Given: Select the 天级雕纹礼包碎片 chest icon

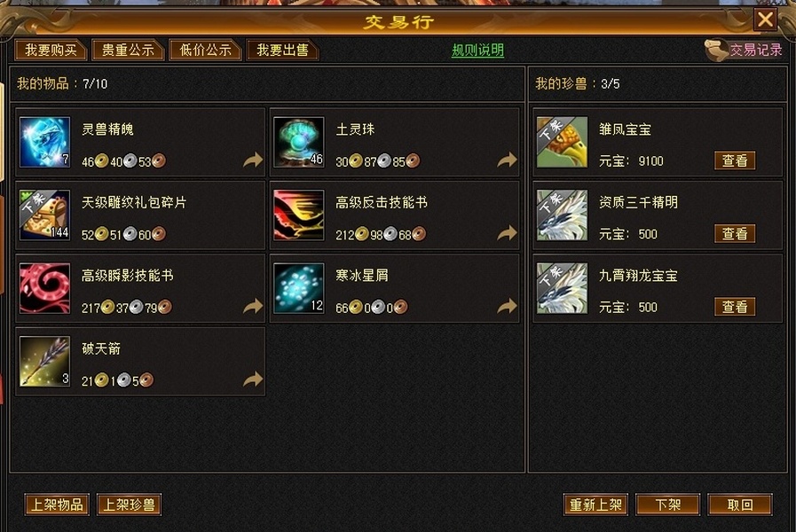Looking at the screenshot, I should click(x=44, y=215).
